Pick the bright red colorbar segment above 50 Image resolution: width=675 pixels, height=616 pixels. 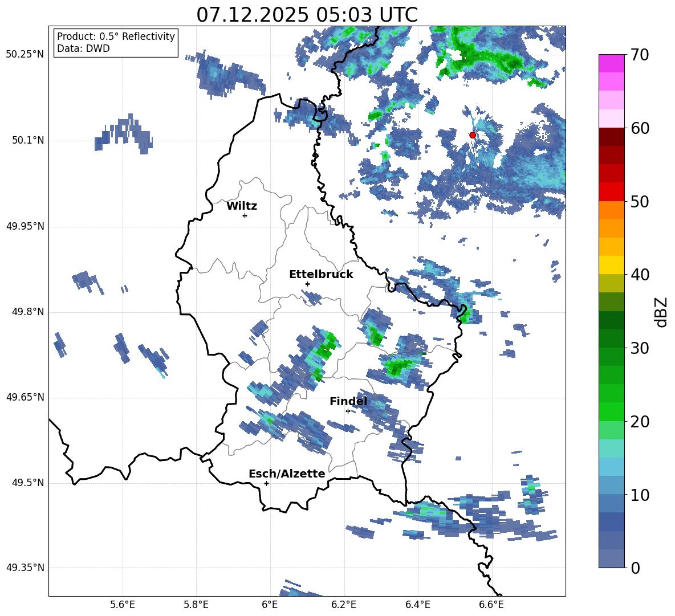[611, 192]
